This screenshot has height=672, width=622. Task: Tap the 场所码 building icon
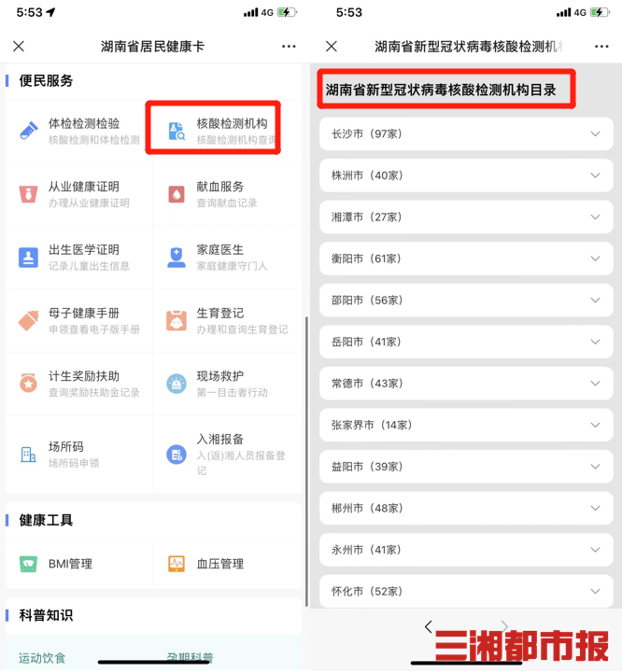[x=28, y=455]
